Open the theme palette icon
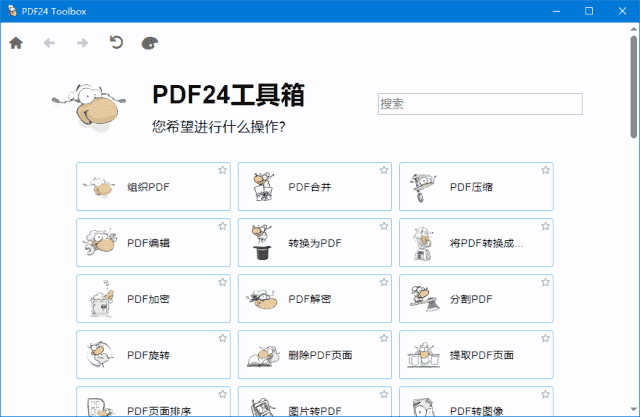The height and width of the screenshot is (417, 640). 150,43
